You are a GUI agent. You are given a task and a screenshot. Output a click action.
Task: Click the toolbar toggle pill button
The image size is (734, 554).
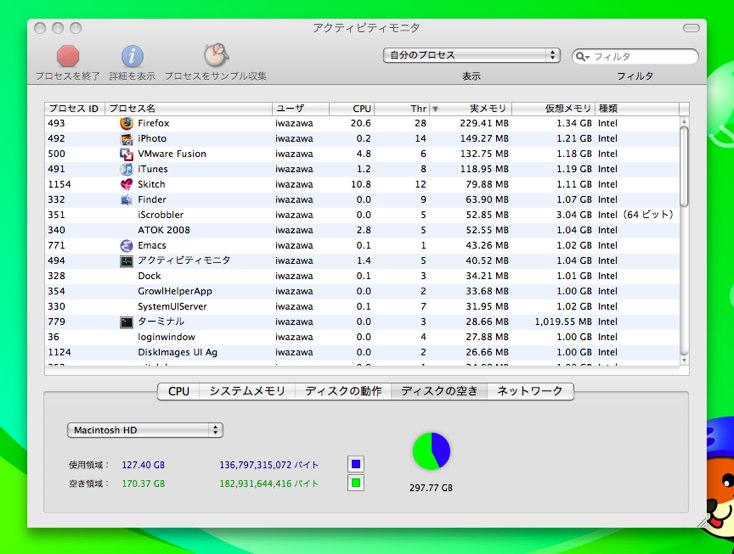[x=691, y=28]
